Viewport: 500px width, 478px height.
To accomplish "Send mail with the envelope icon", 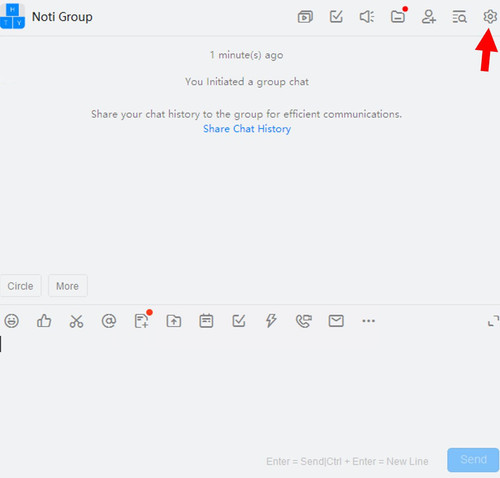I will (x=336, y=321).
